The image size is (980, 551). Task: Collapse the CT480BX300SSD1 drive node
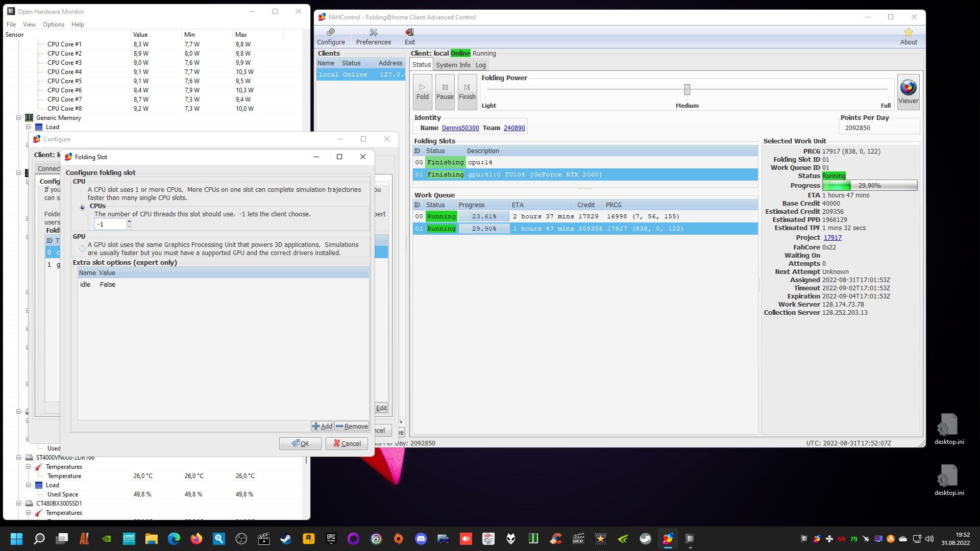coord(19,504)
